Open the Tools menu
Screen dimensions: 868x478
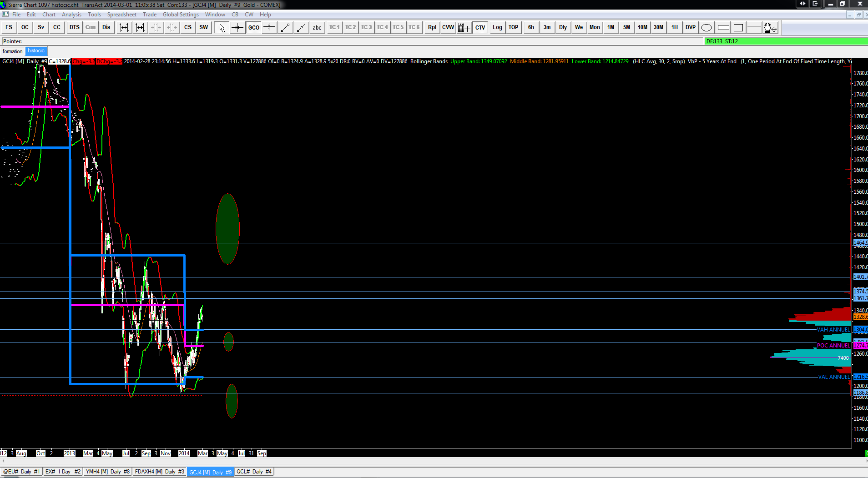click(94, 15)
